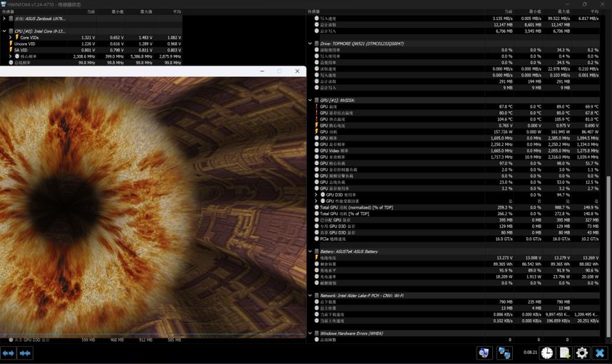Viewport: 612px width, 364px height.
Task: Expand the ASUS Zenbook system group
Action: click(x=4, y=19)
